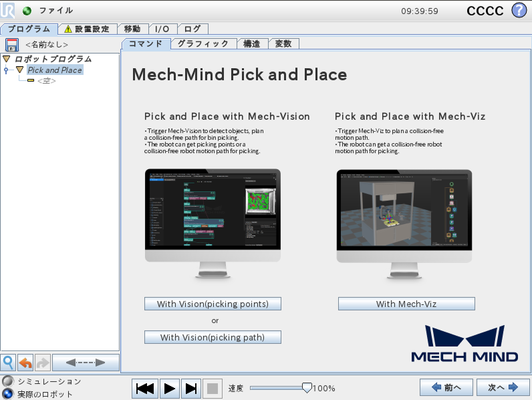Click the Mech-Vision monitor thumbnail
Screen dimensions: 532x400
213,223
